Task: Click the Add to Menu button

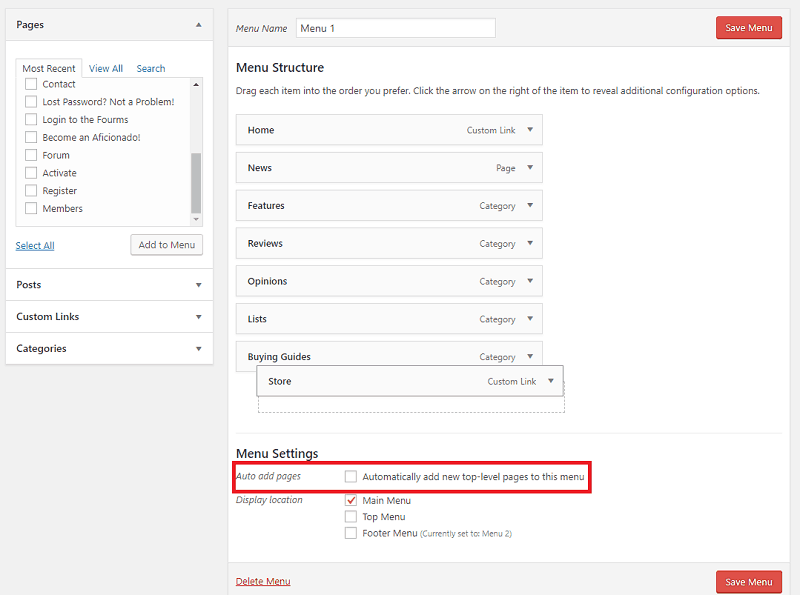Action: (x=166, y=245)
